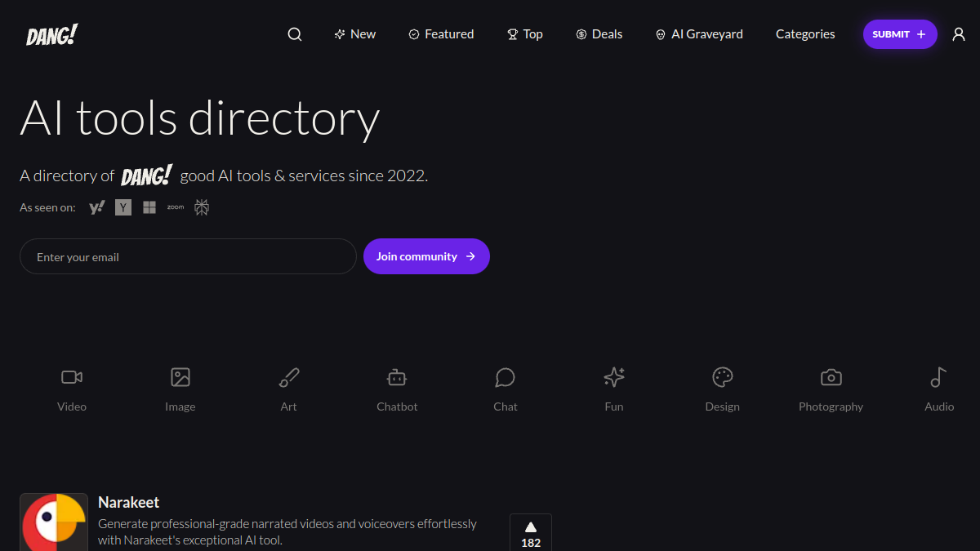Click the purple SUBMIT button
Viewport: 980px width, 551px height.
pyautogui.click(x=900, y=34)
